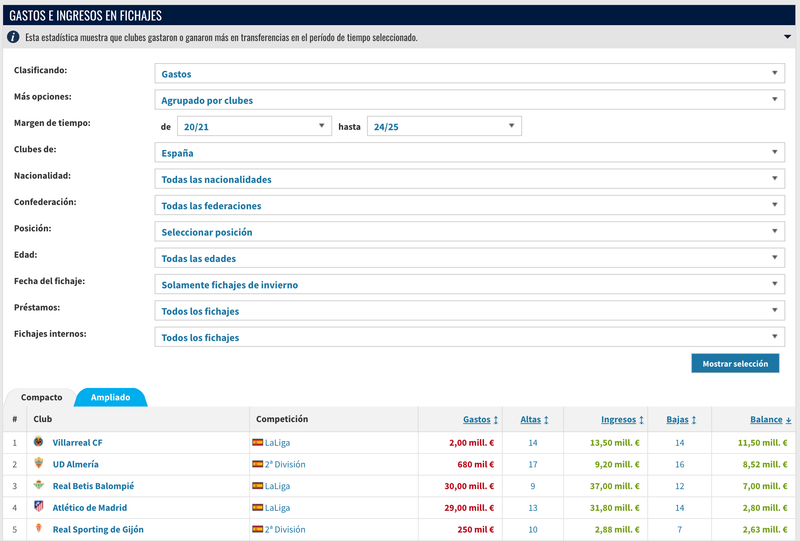Select the Ampliado tab
Image resolution: width=800 pixels, height=541 pixels.
point(111,397)
